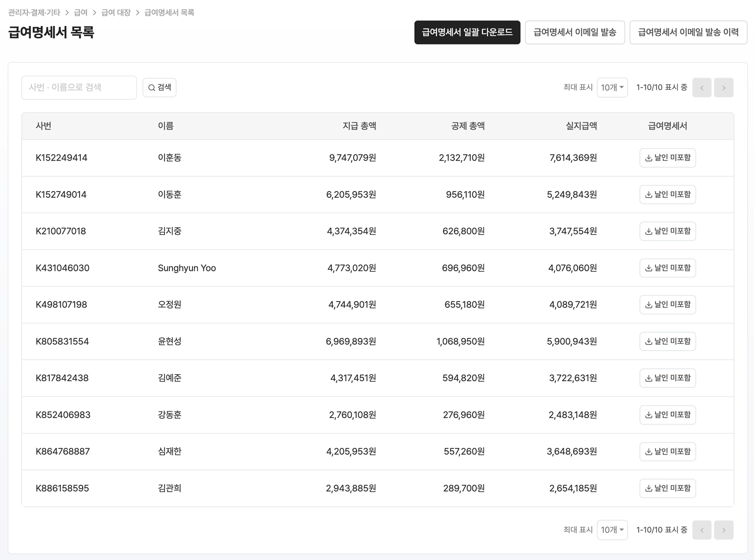Download payslip for 김지중 without seal

pos(667,231)
